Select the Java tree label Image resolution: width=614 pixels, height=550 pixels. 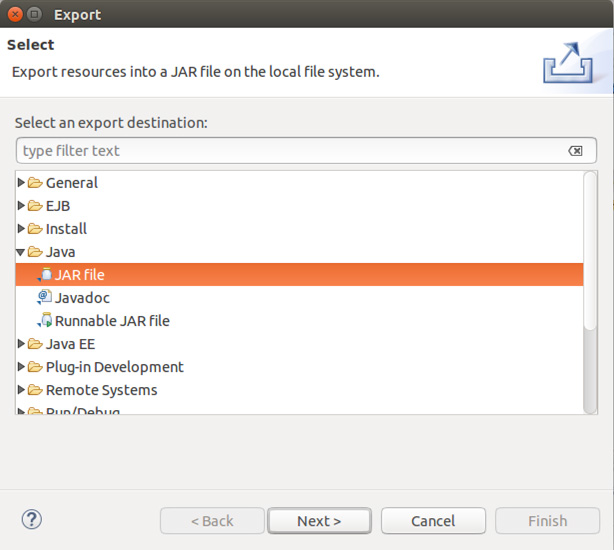coord(60,252)
